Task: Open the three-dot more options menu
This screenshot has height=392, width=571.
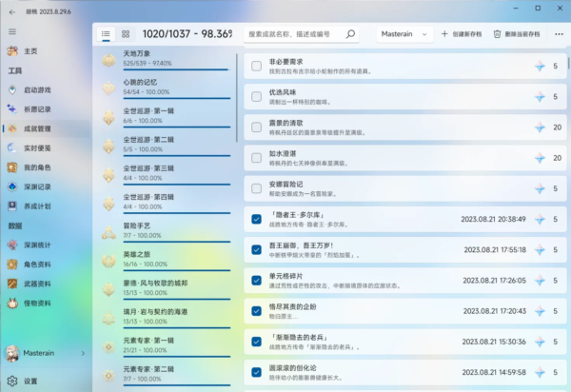Action: coord(558,33)
